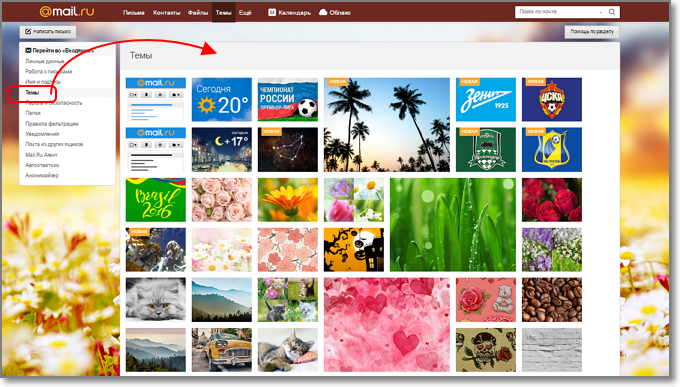The height and width of the screenshot is (387, 680).
Task: Click the Написать письмо button
Action: [48, 32]
